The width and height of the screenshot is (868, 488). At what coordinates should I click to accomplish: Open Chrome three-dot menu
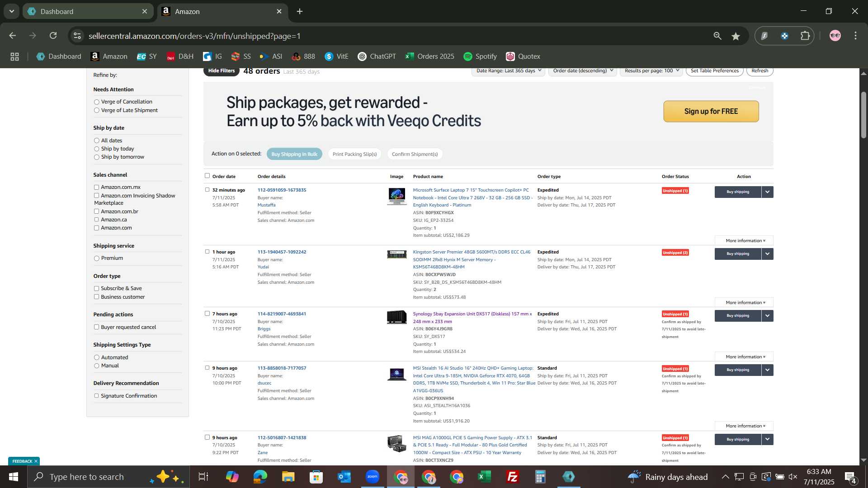pyautogui.click(x=855, y=36)
